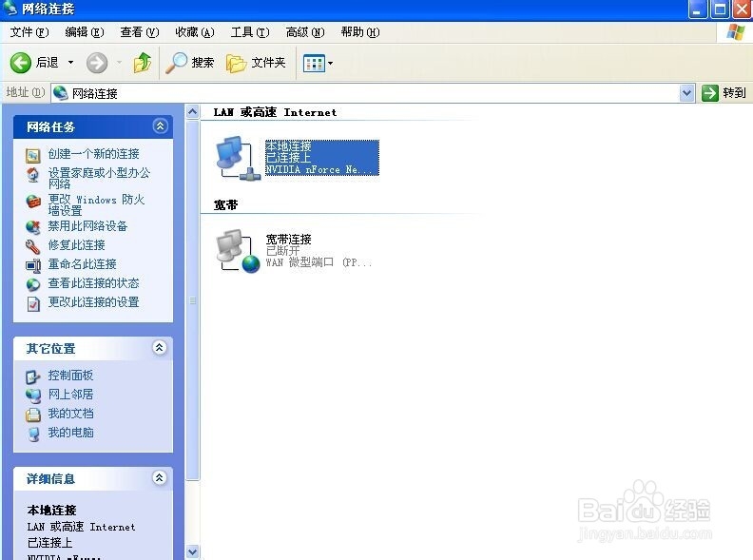The image size is (753, 560).
Task: Open the 我的电脑 link
Action: pos(70,433)
